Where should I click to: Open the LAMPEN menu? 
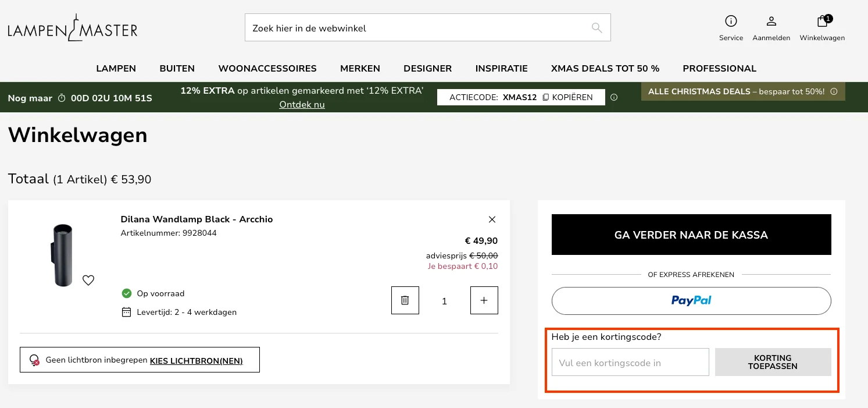point(116,69)
